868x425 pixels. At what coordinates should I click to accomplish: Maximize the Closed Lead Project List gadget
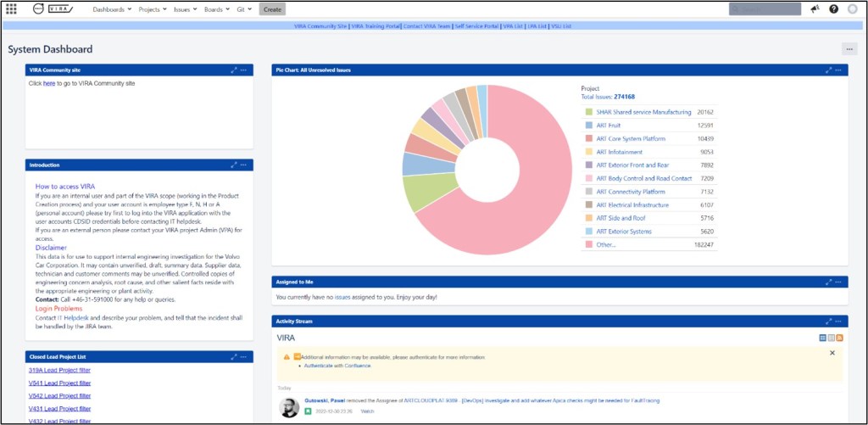(x=234, y=357)
